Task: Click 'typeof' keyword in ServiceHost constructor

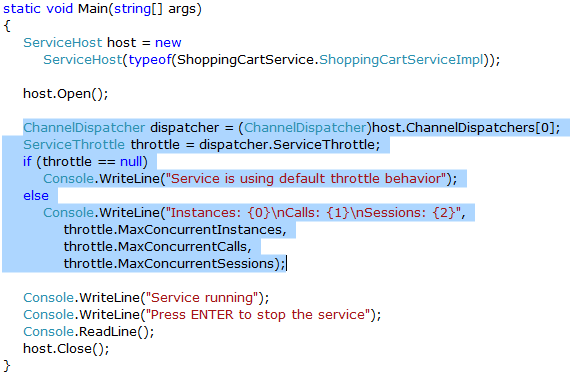Action: tap(150, 60)
